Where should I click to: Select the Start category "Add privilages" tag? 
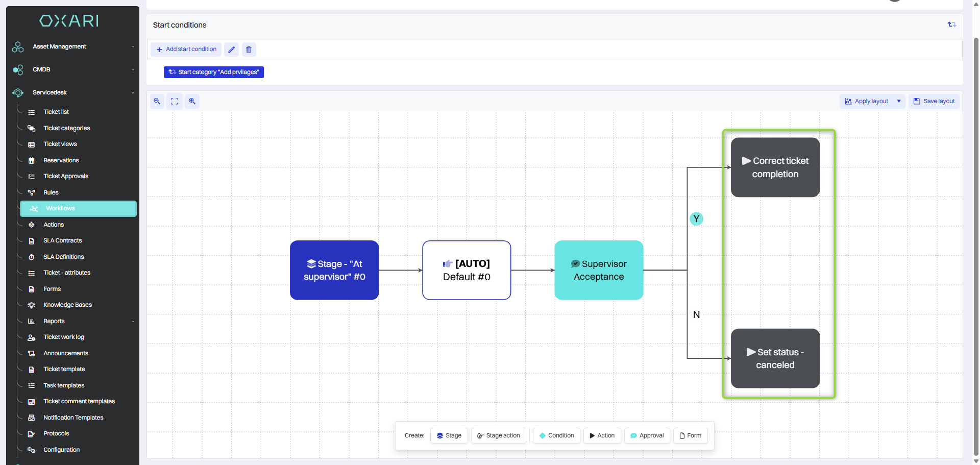(213, 72)
